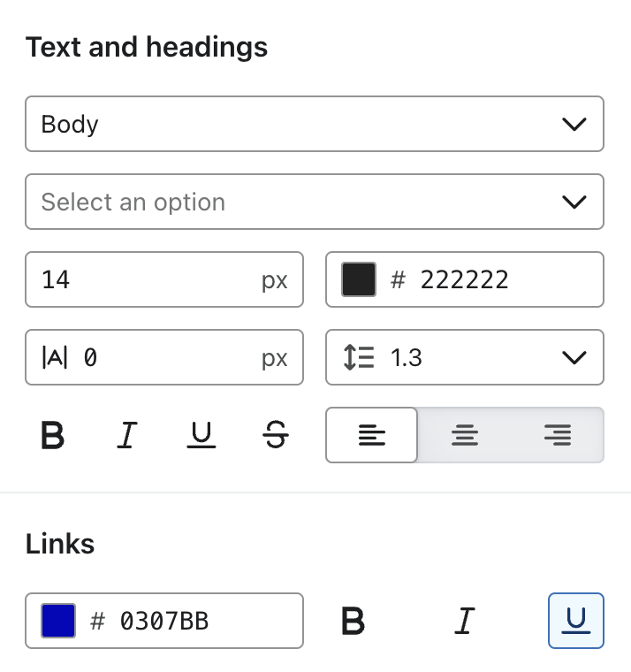This screenshot has height=672, width=631.
Task: Toggle bold for body text
Action: [x=53, y=435]
